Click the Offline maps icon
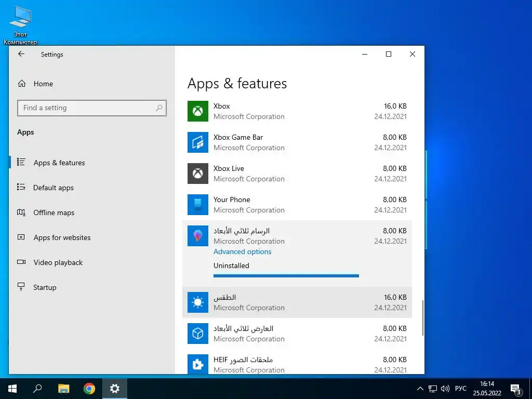 pyautogui.click(x=21, y=212)
